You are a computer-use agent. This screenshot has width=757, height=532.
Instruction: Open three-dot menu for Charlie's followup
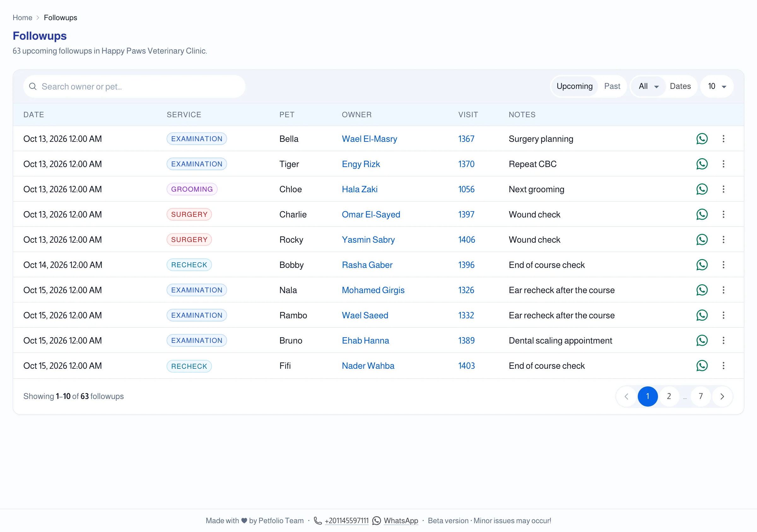(x=723, y=214)
